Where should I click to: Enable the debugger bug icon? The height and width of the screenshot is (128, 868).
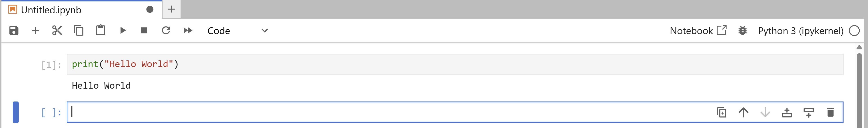click(x=743, y=31)
